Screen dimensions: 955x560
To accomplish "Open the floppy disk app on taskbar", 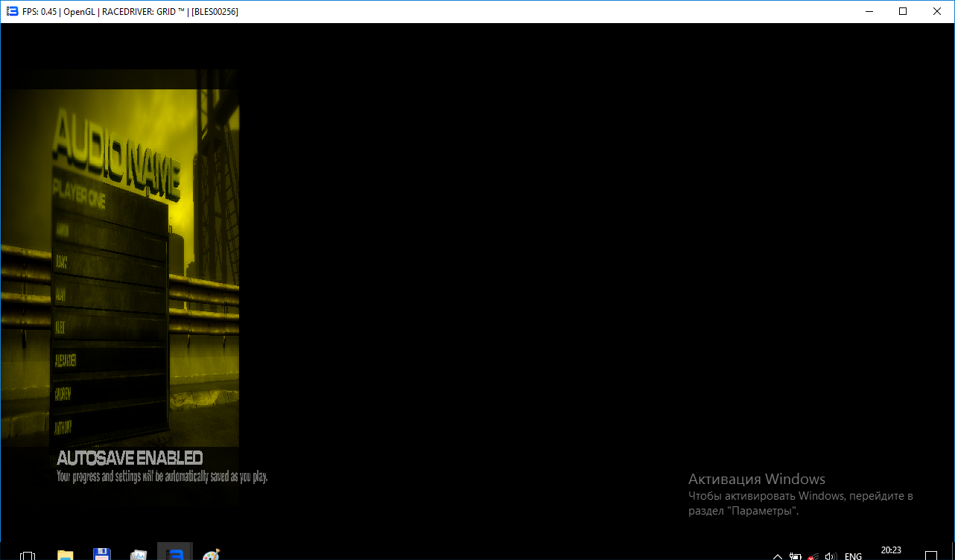I will (x=102, y=555).
